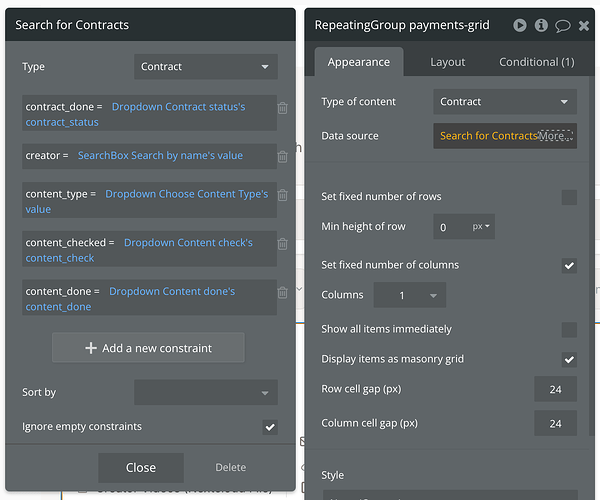The height and width of the screenshot is (500, 600).
Task: Delete the contract_done constraint with trash icon
Action: pos(283,108)
